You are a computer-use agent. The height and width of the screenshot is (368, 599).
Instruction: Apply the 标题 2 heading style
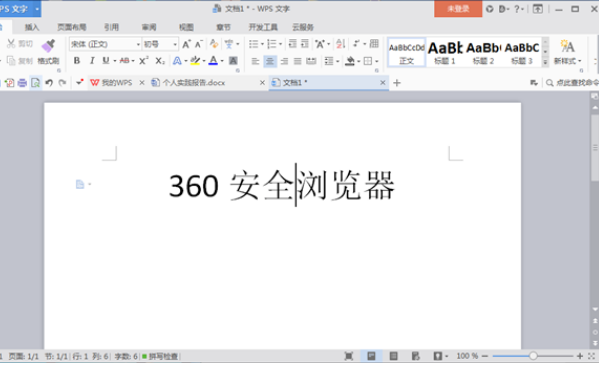point(483,52)
